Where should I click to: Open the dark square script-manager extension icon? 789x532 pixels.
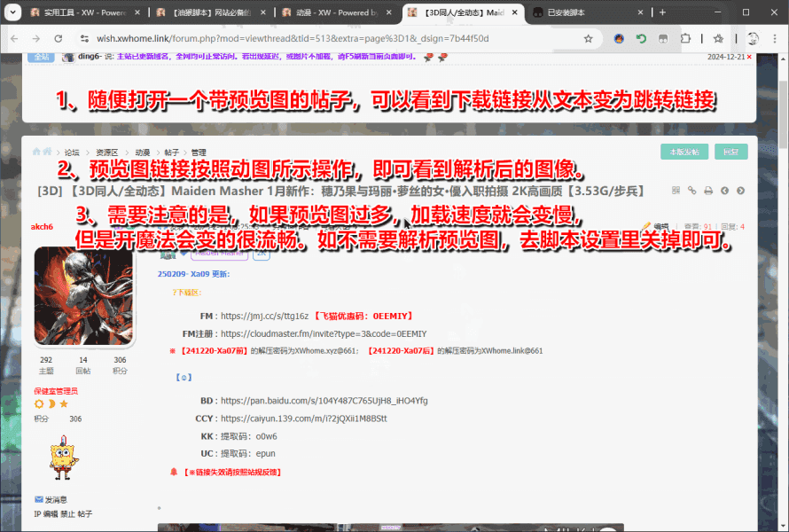(663, 39)
